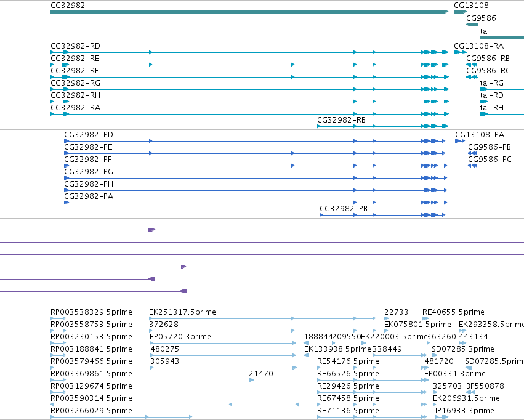Click transcript CG9586-RC

[472, 77]
